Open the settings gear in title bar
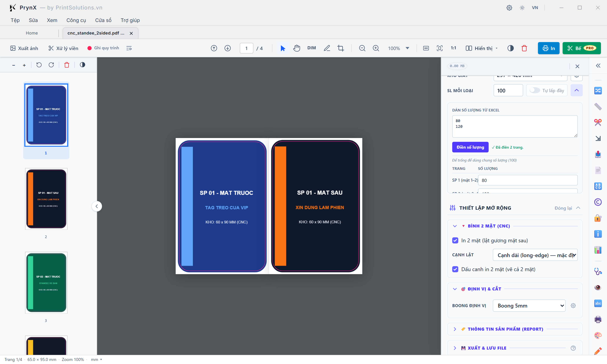Image resolution: width=607 pixels, height=364 pixels. pyautogui.click(x=509, y=8)
